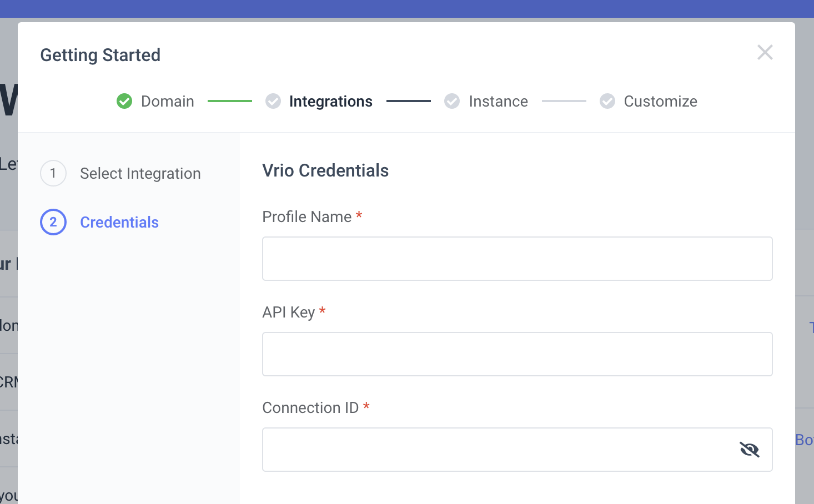Click the Vrio Credentials heading

325,170
